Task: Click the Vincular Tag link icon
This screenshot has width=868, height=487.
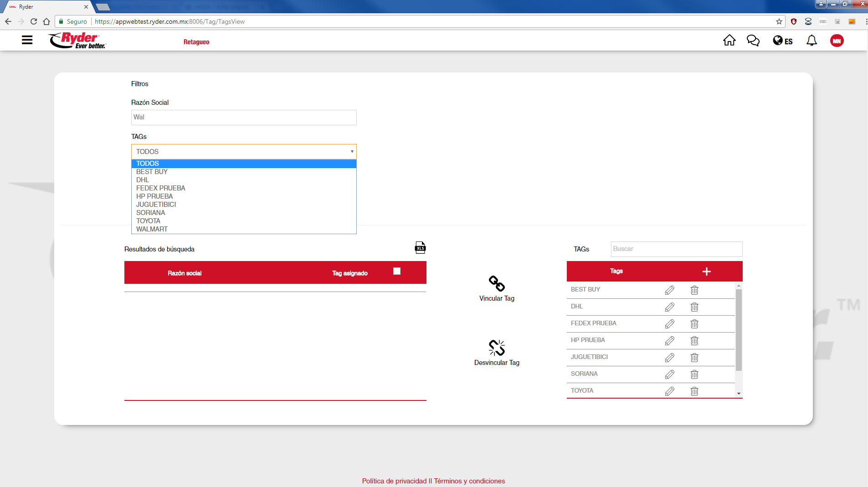Action: point(497,283)
